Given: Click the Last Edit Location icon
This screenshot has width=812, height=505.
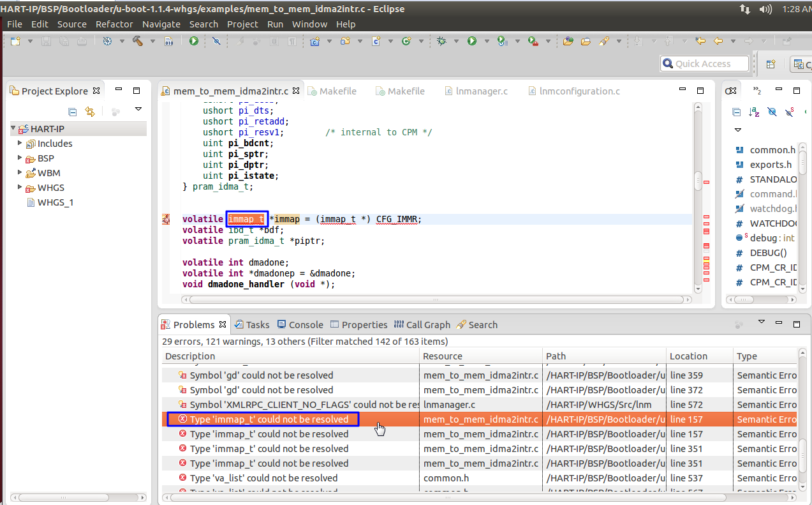Looking at the screenshot, I should (x=700, y=41).
